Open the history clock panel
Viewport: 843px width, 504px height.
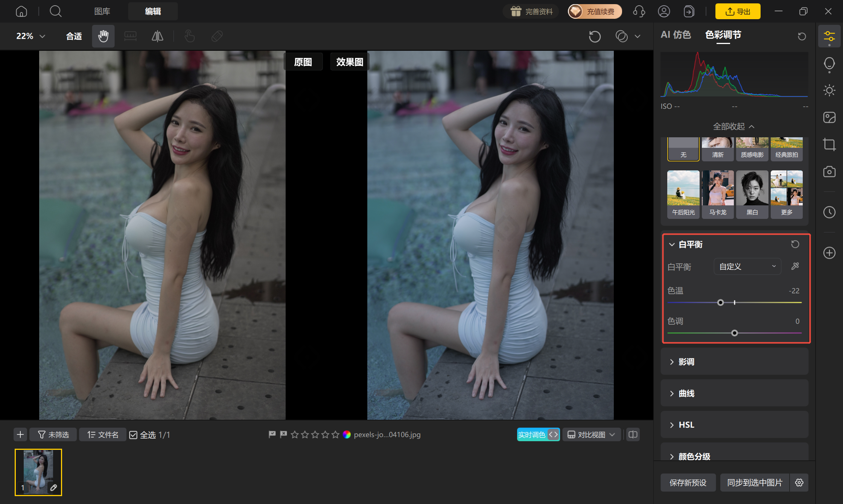(829, 212)
